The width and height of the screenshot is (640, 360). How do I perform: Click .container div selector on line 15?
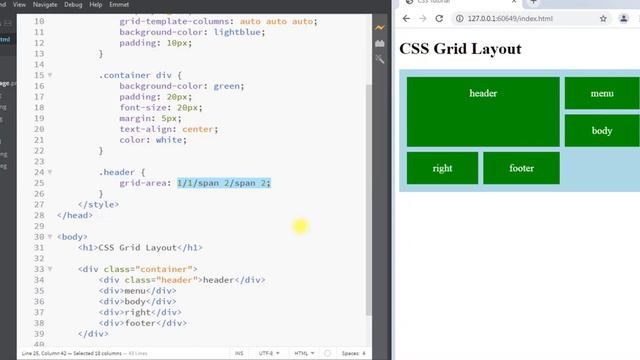135,75
